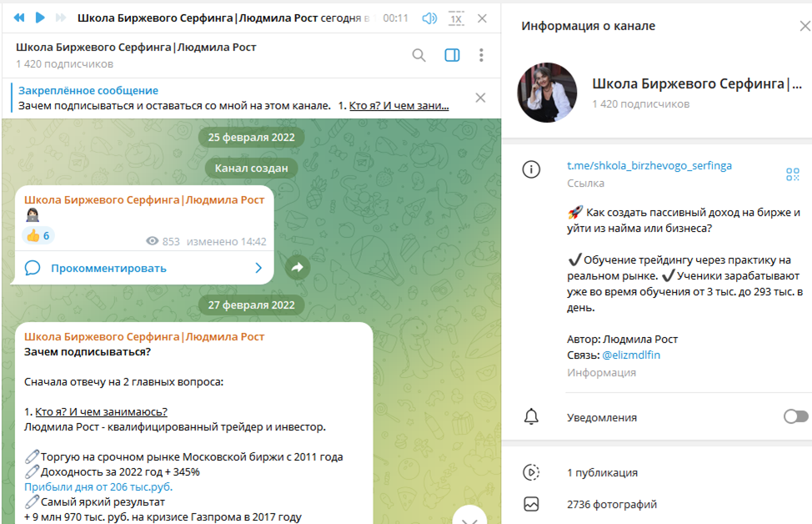Change playback speed 1X button

click(456, 19)
